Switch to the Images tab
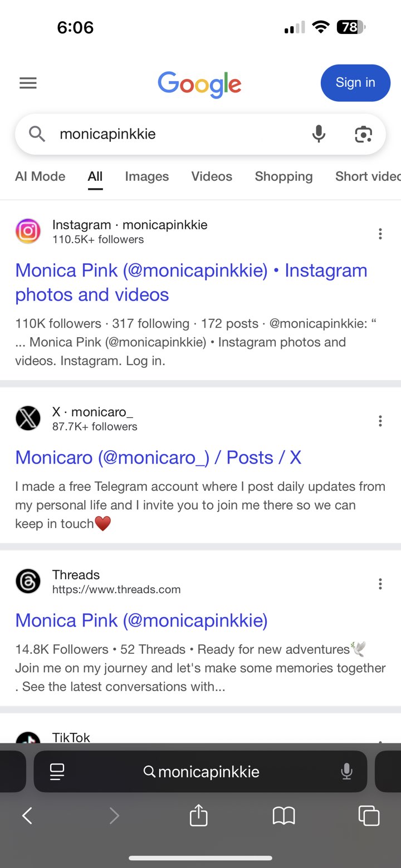 coord(146,176)
